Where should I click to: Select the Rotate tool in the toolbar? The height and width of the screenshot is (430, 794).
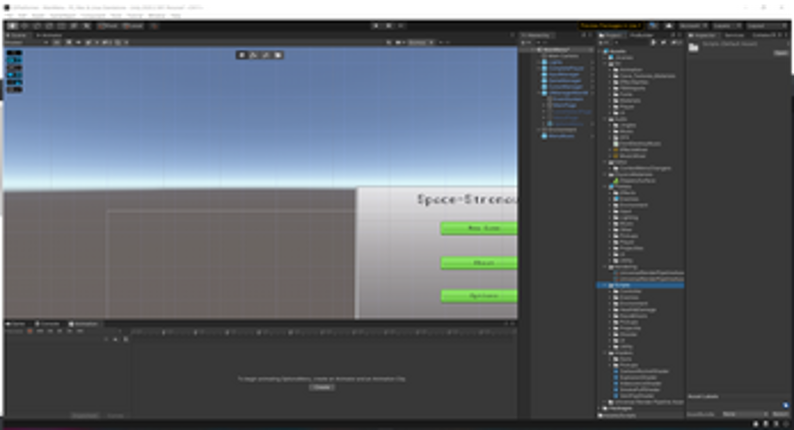pyautogui.click(x=37, y=26)
